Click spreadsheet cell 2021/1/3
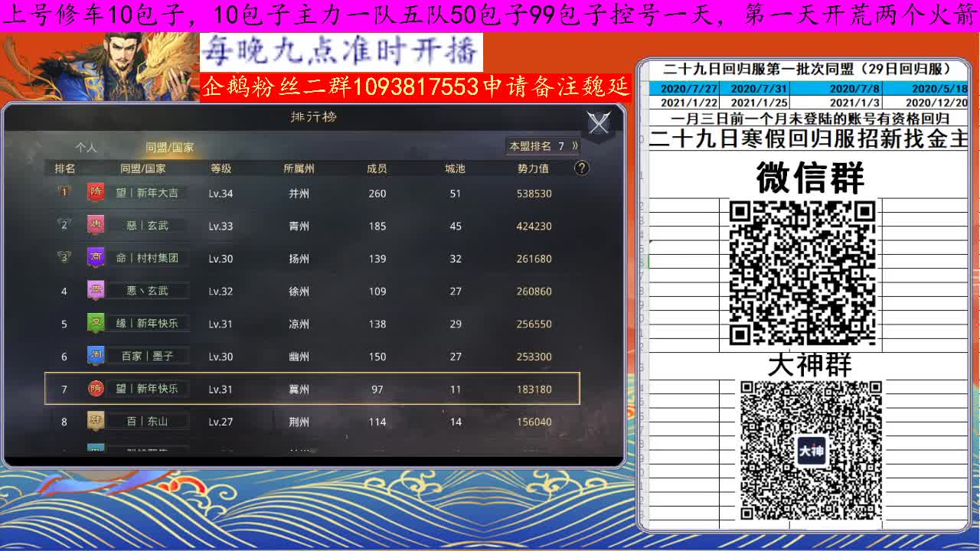 (x=854, y=103)
